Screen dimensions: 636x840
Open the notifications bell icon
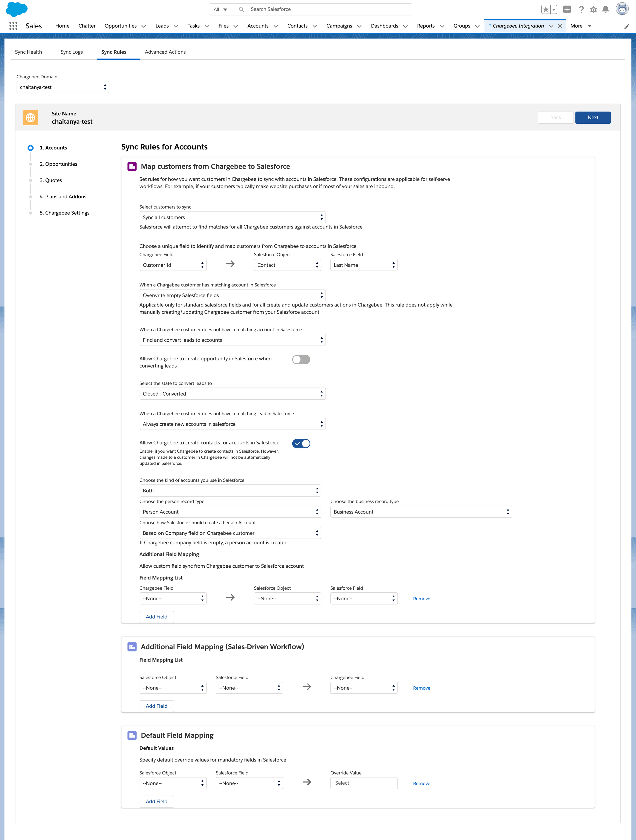(x=606, y=10)
